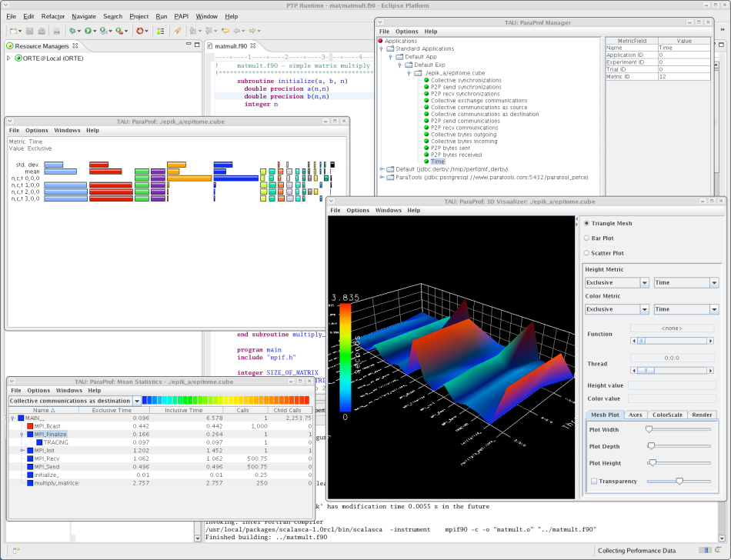Switch to the Render tab

click(702, 415)
